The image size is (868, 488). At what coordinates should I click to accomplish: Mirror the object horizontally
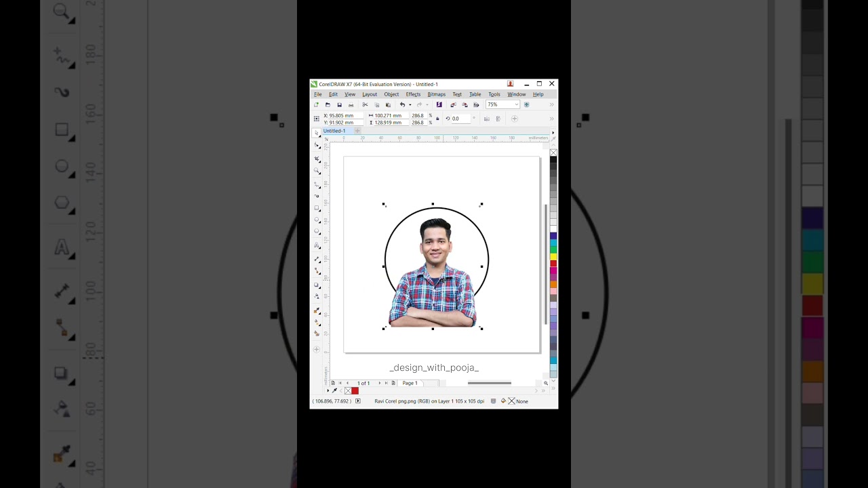[x=486, y=119]
